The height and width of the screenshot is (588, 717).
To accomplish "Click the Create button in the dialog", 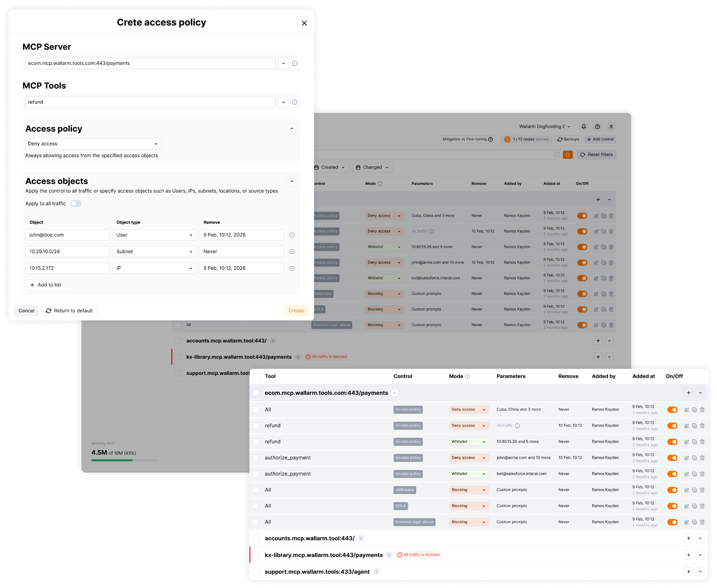I will point(296,311).
